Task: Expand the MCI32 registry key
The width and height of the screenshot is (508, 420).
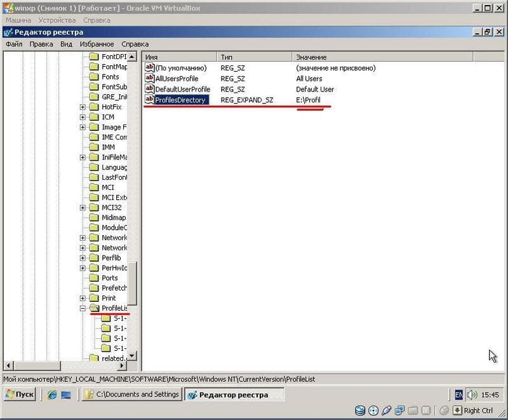Action: pos(83,207)
